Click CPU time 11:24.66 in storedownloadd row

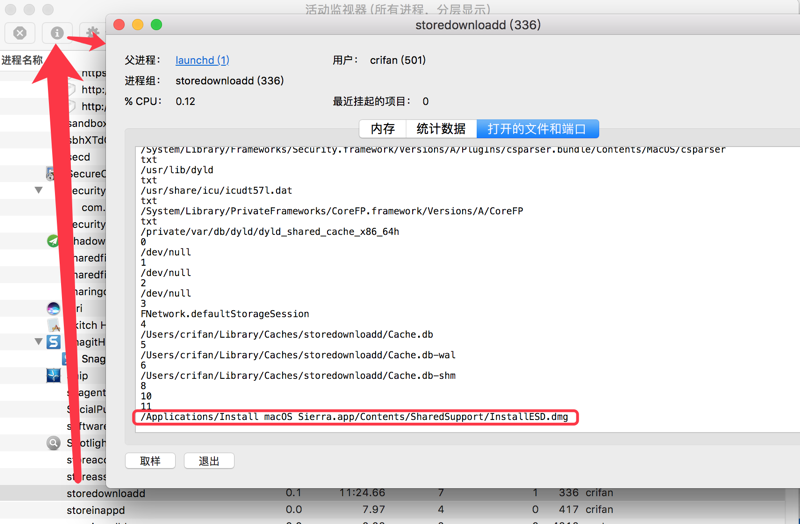362,493
